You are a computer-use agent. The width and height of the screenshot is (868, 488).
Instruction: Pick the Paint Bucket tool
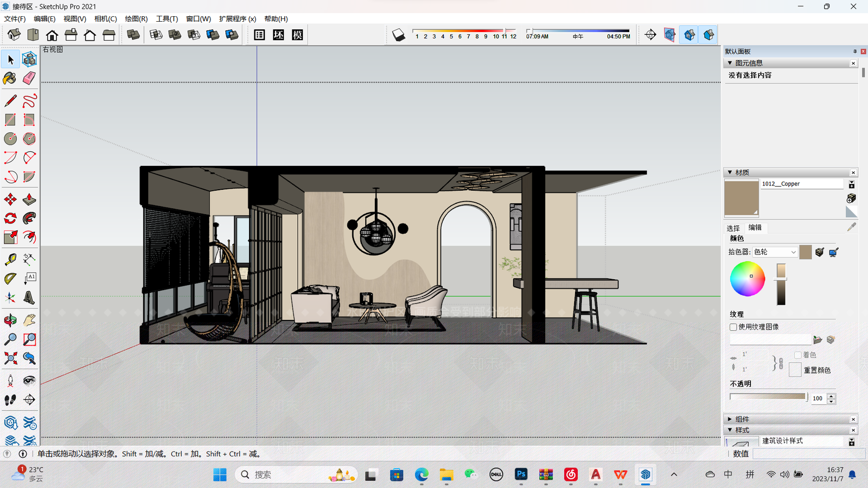point(10,78)
